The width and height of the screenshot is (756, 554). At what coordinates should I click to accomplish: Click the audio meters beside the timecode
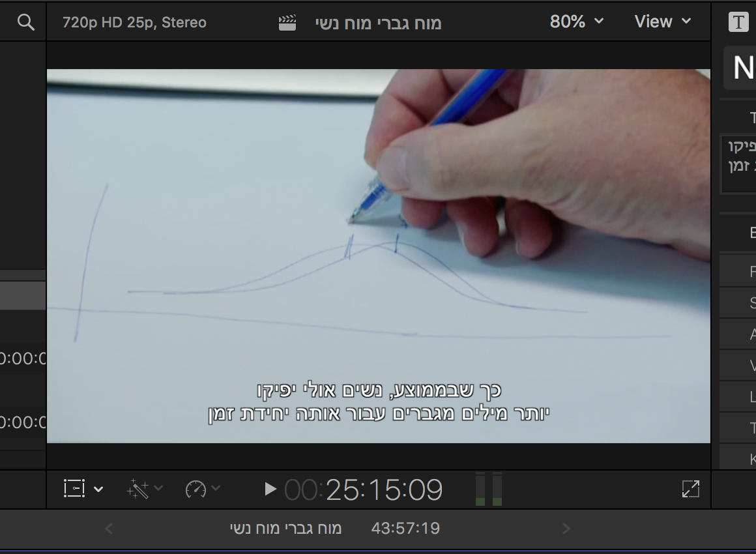coord(488,489)
